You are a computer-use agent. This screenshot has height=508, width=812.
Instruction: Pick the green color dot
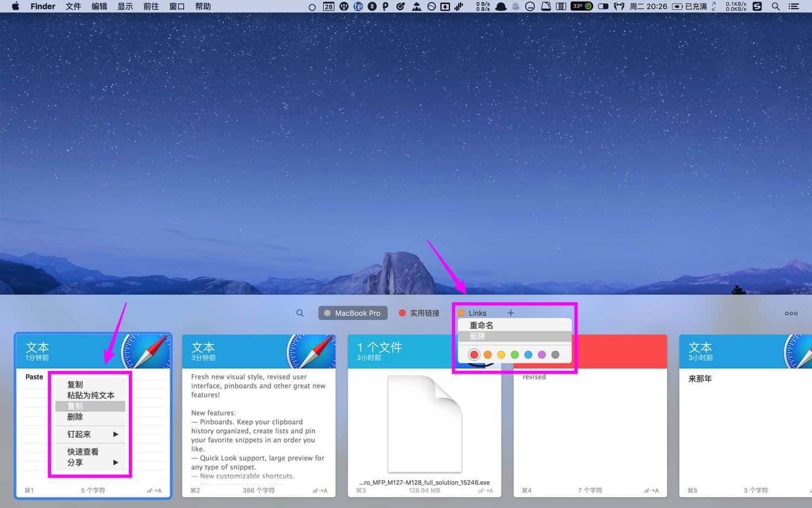(x=515, y=355)
